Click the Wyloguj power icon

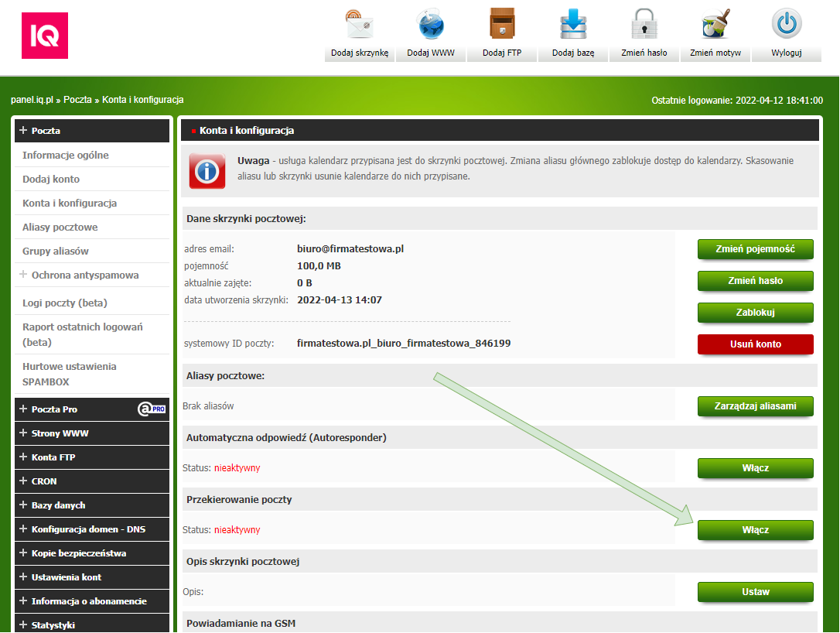(x=786, y=24)
